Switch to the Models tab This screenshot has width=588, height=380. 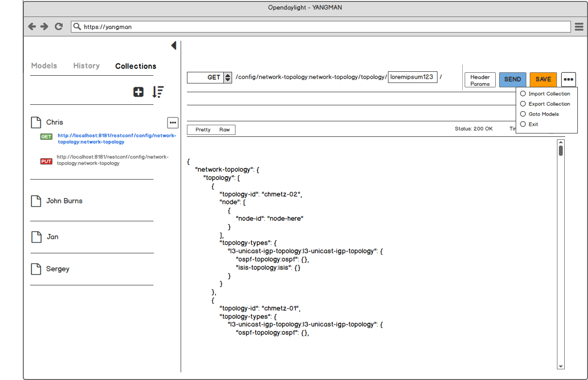(44, 66)
